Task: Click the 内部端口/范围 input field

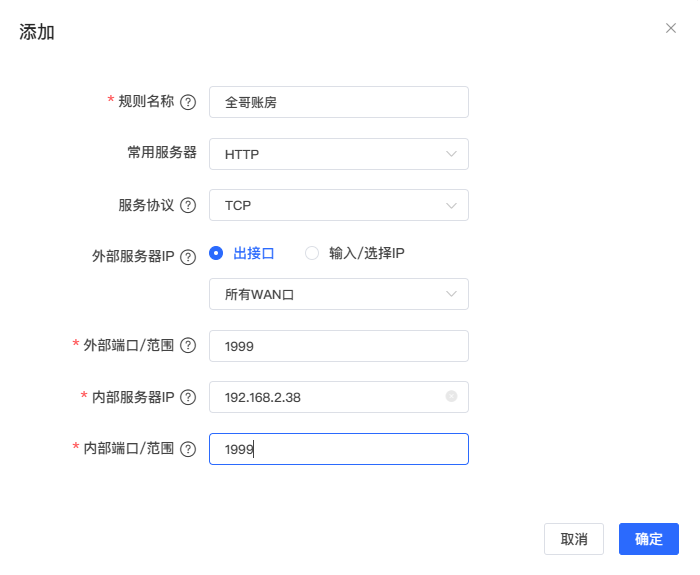Action: point(338,449)
